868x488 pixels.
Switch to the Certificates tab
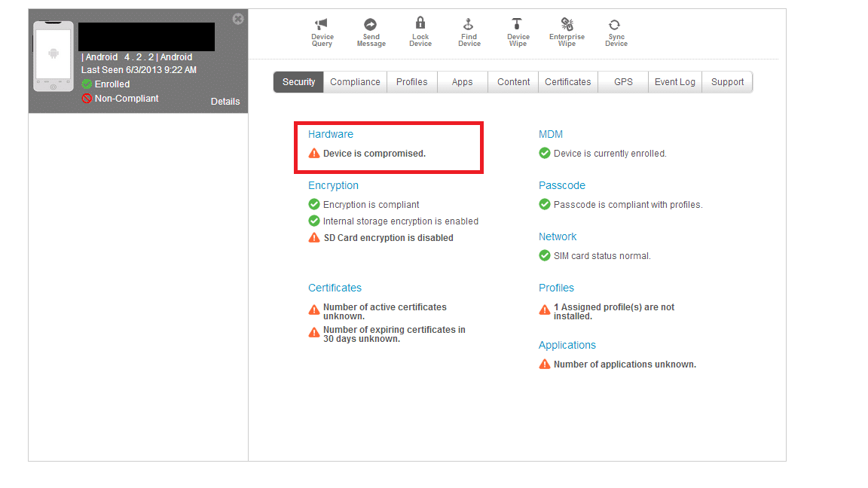(x=568, y=82)
